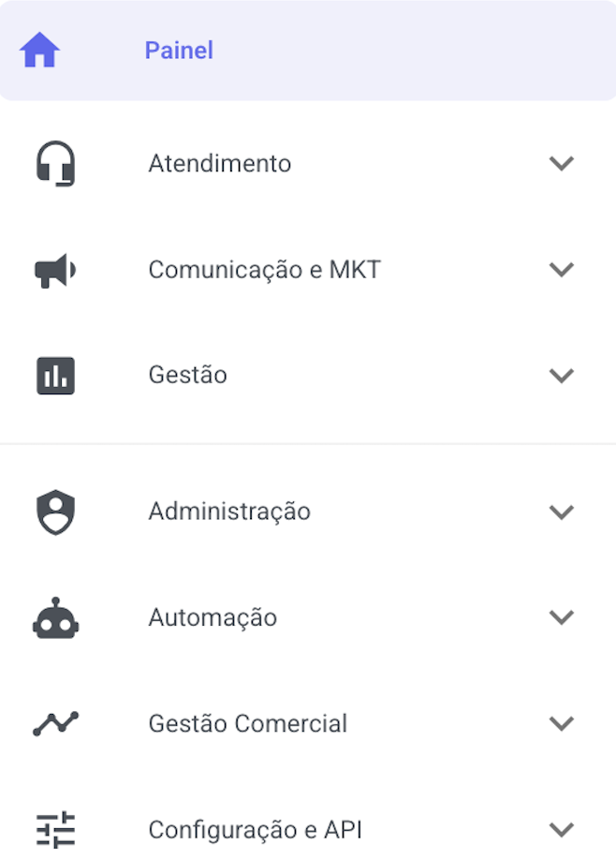Expand the Configuração e API chevron
This screenshot has width=616, height=860.
[561, 830]
